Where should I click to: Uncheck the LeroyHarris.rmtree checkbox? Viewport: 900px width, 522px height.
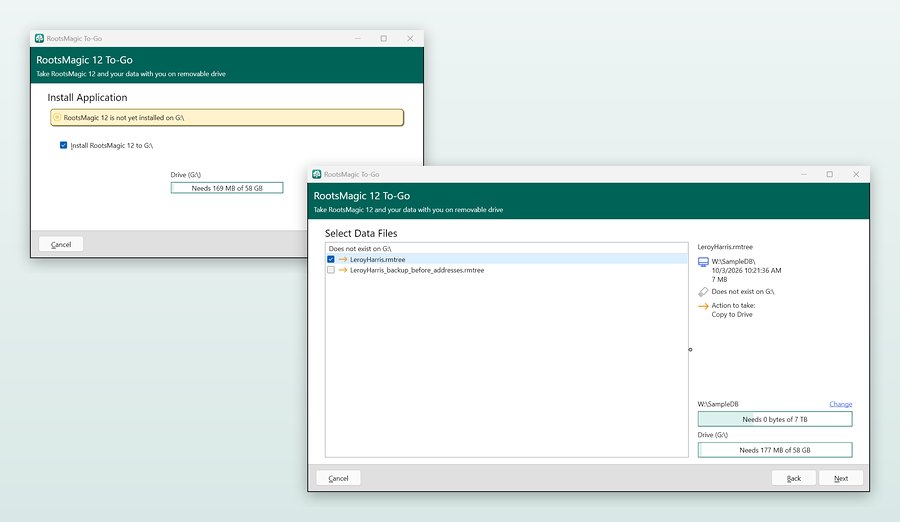click(x=331, y=260)
